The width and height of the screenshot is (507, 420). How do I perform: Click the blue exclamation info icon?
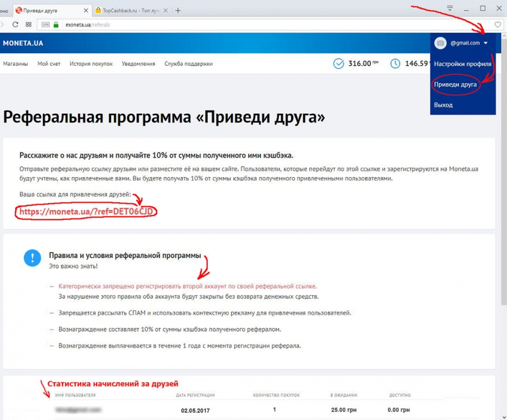click(32, 258)
